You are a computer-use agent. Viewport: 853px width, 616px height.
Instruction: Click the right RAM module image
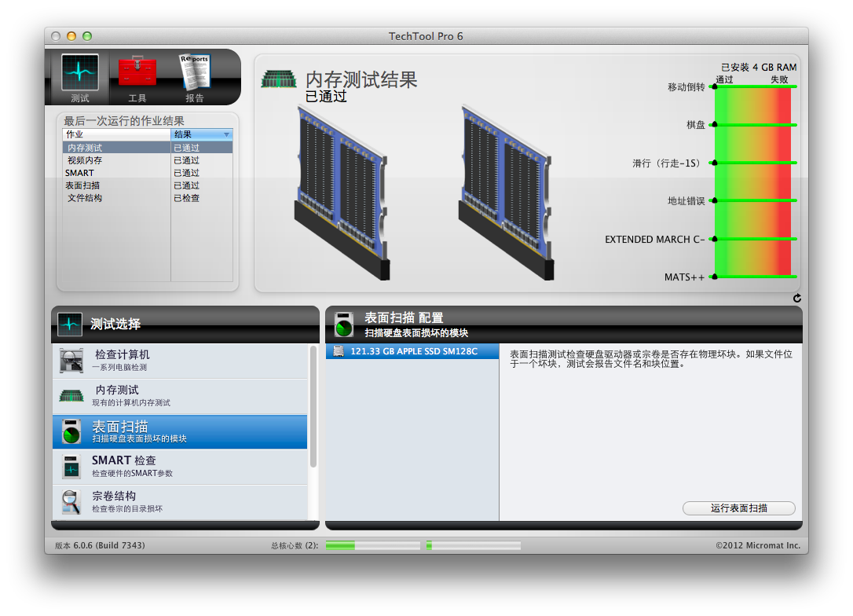(x=506, y=193)
